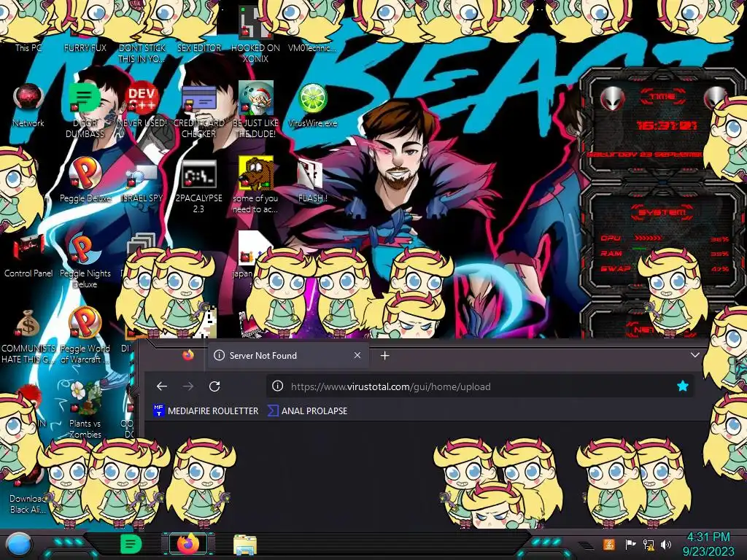
Task: Select the VirusWire.exe lime icon
Action: 312,105
